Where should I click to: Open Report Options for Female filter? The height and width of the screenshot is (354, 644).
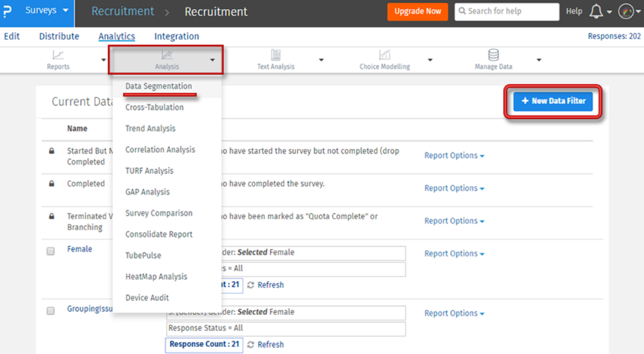point(454,253)
